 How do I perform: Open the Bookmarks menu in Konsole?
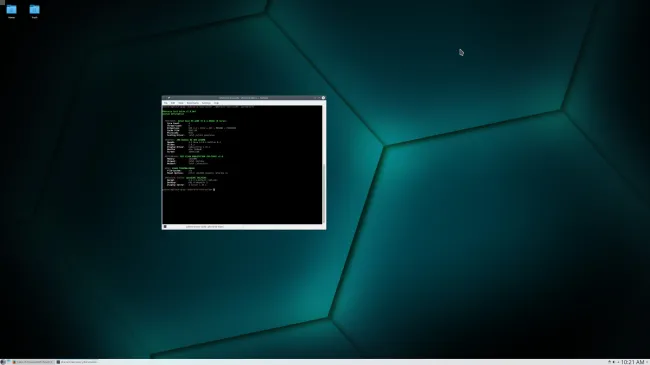[193, 103]
